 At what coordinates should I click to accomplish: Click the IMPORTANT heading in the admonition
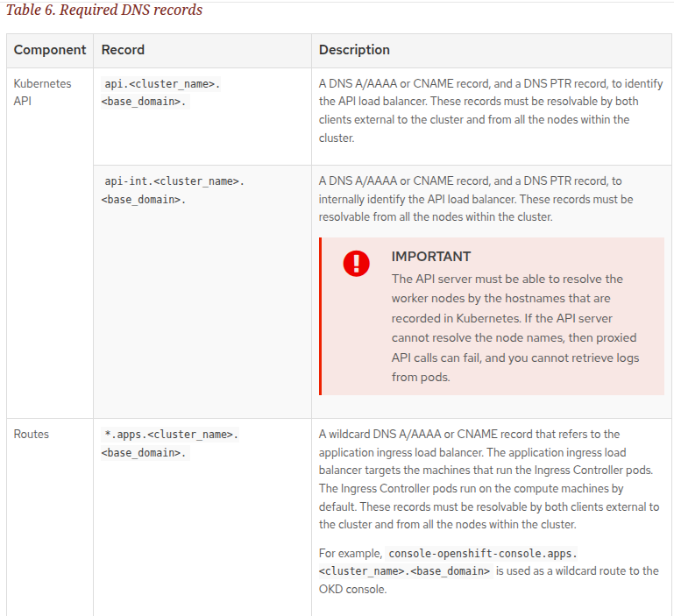point(430,257)
